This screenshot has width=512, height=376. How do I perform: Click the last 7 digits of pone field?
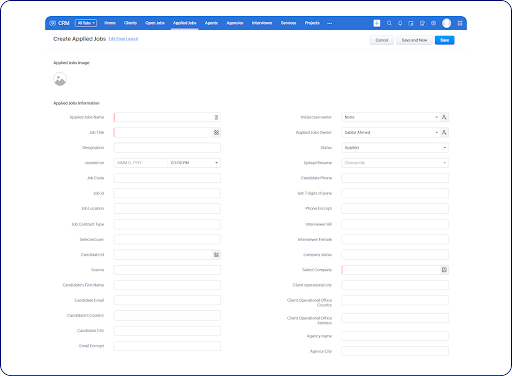pos(395,193)
